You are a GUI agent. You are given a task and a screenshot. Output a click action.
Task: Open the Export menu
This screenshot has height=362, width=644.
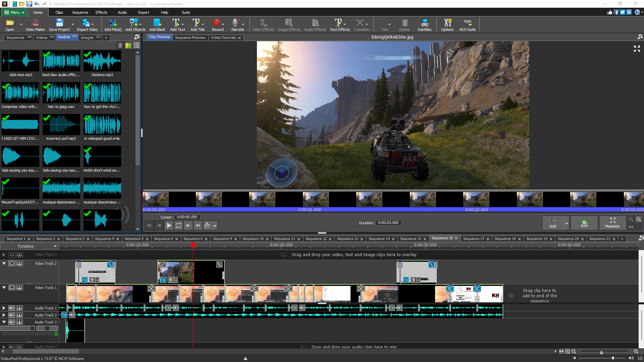click(144, 12)
